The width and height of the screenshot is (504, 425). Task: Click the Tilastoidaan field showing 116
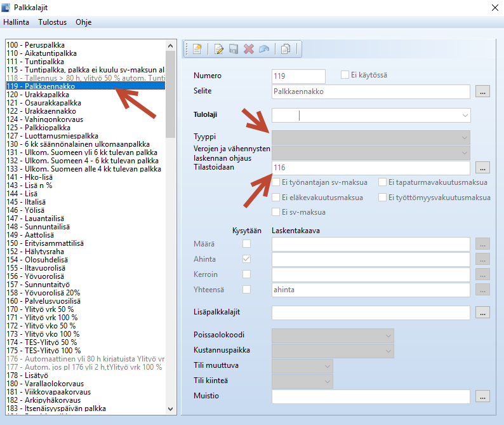coord(371,168)
